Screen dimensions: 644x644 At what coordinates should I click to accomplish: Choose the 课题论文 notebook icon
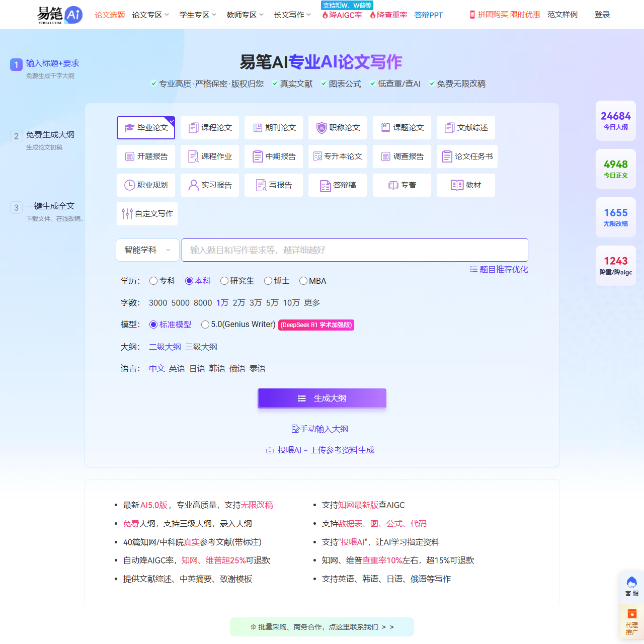(386, 128)
